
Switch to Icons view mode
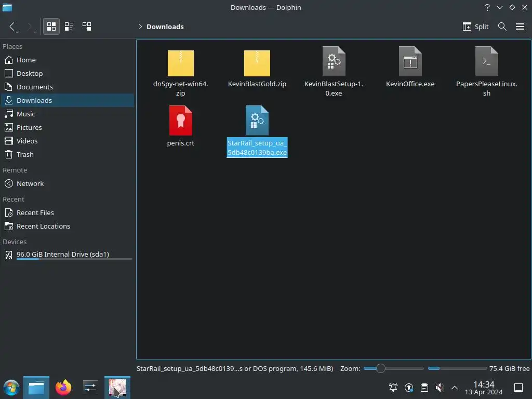coord(51,26)
